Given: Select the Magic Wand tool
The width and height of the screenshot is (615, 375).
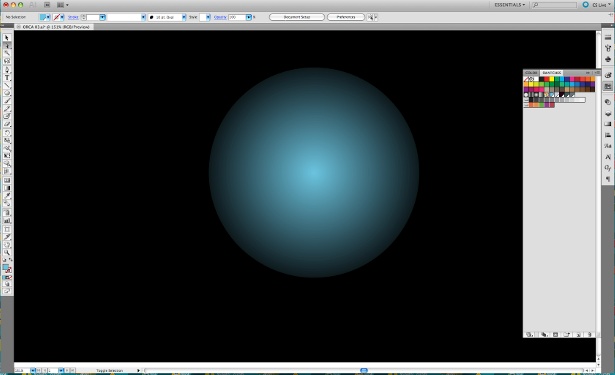Looking at the screenshot, I should (7, 53).
